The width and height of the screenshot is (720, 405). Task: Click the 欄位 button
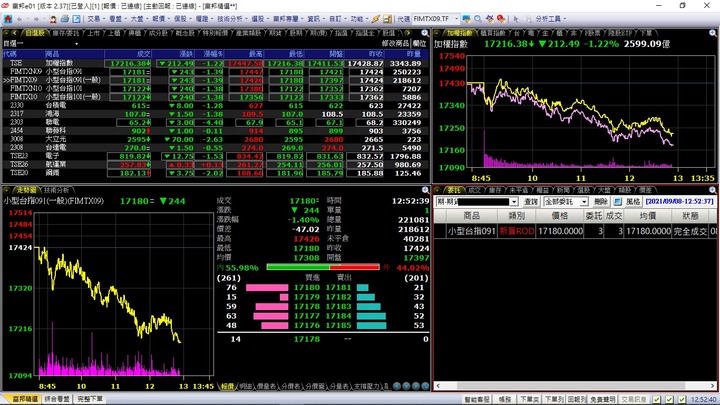click(x=419, y=44)
